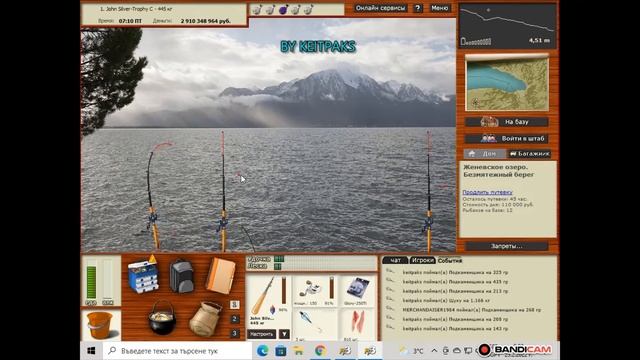
Task: Switch to the Чат tab
Action: [x=395, y=260]
